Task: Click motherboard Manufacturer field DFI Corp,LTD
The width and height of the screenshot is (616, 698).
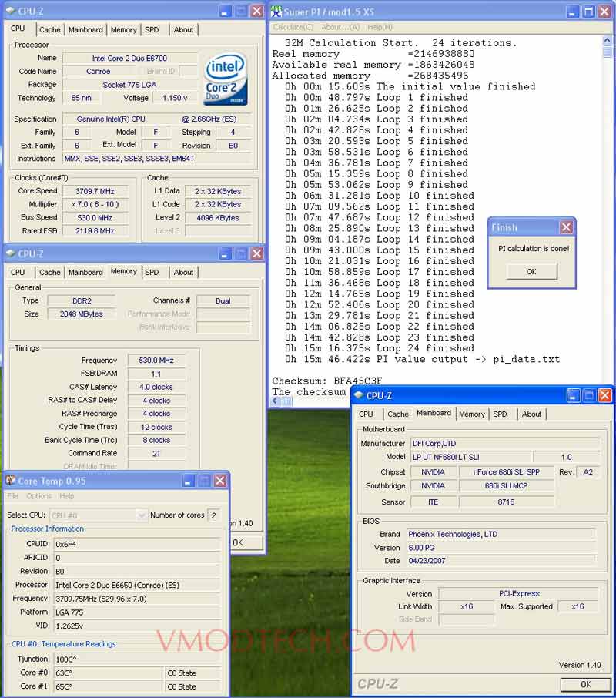Action: (x=504, y=444)
